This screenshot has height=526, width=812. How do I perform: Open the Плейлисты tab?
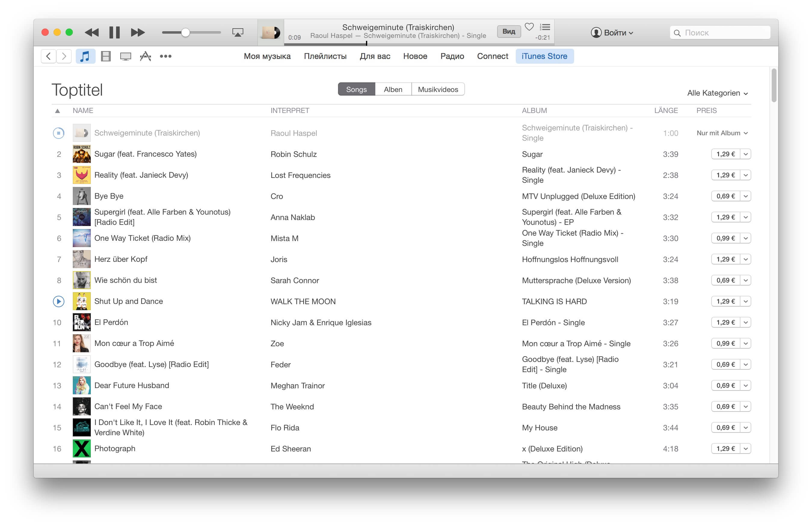[x=325, y=56]
